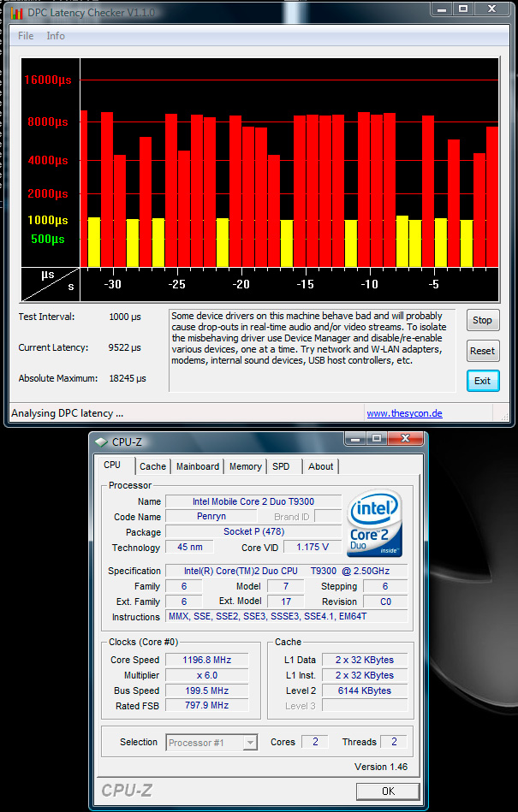518x812 pixels.
Task: Close the CPU-Z window
Action: pos(405,439)
